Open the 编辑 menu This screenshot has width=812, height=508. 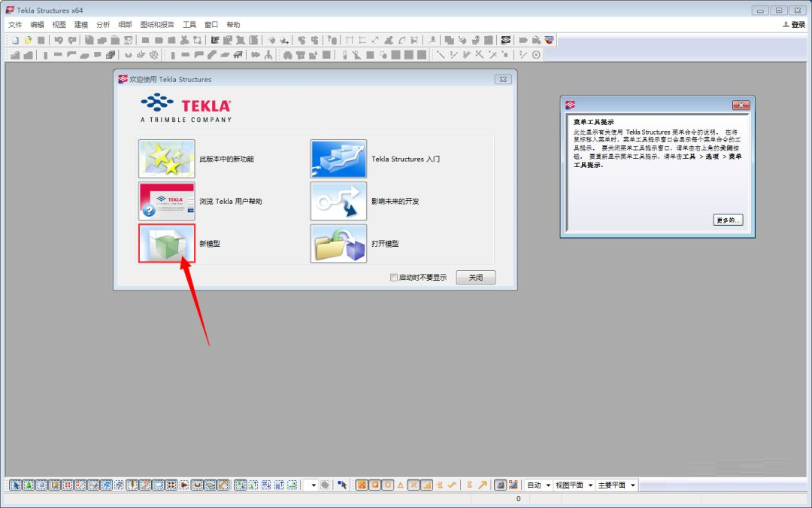[x=38, y=24]
